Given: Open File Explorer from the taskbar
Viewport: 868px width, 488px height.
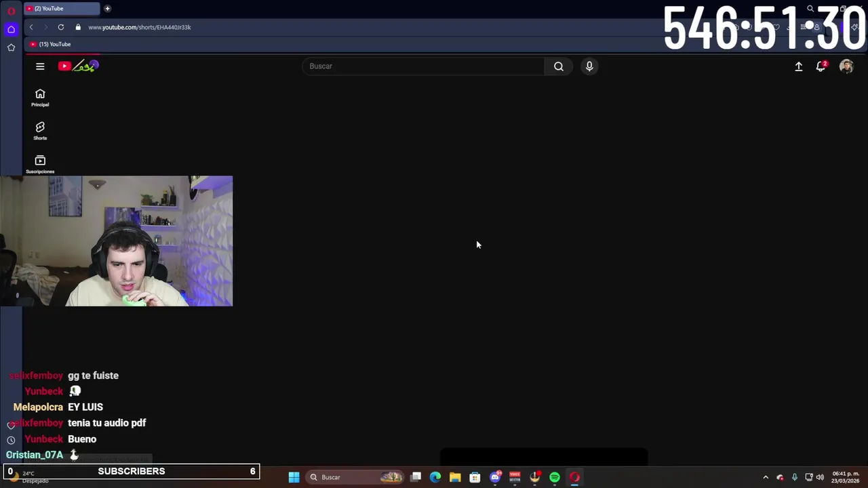Looking at the screenshot, I should click(455, 477).
